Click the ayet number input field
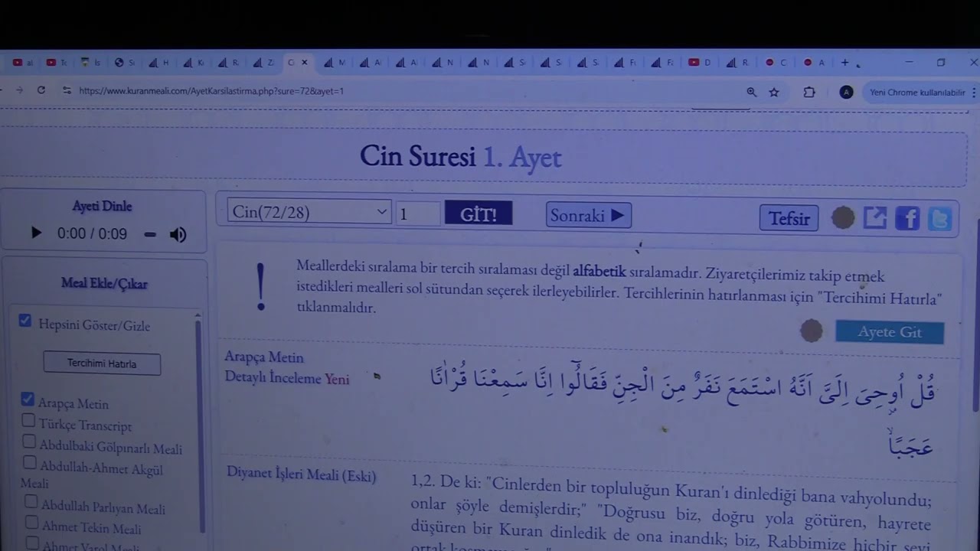The height and width of the screenshot is (551, 980). [418, 213]
